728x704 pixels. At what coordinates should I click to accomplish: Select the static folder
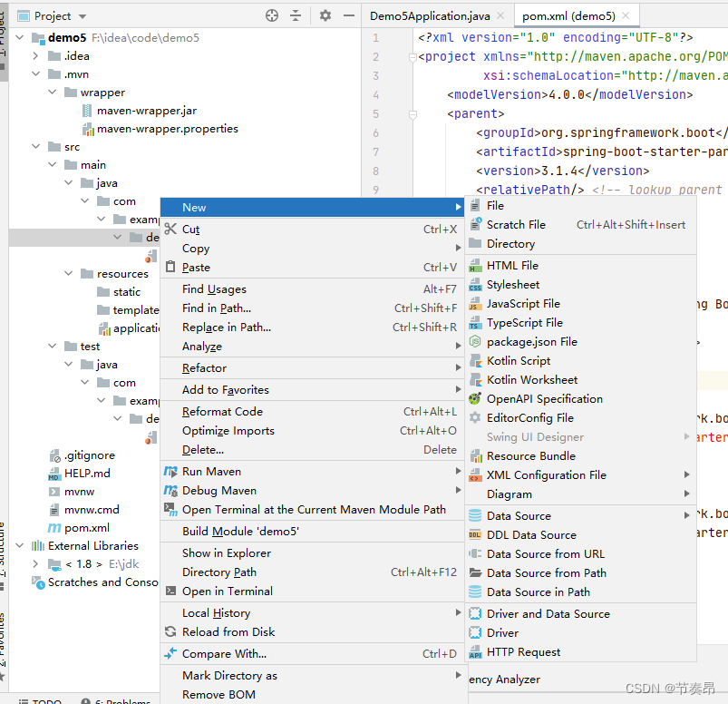[126, 291]
